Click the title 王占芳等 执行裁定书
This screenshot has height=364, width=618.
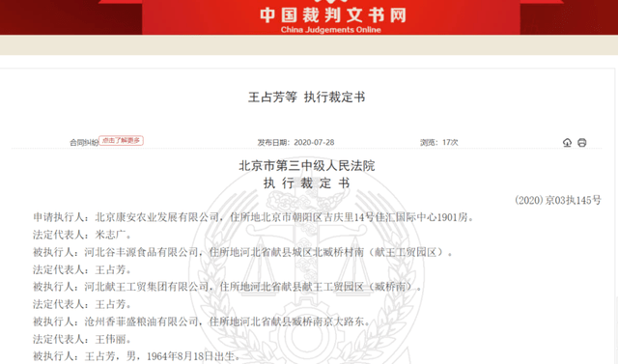(307, 98)
